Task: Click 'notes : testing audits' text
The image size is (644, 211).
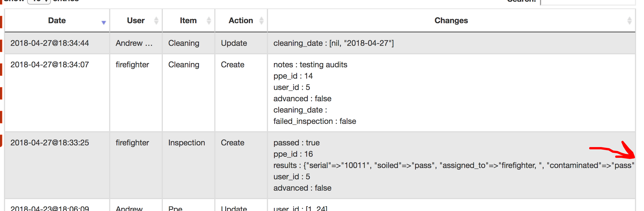Action: tap(310, 64)
